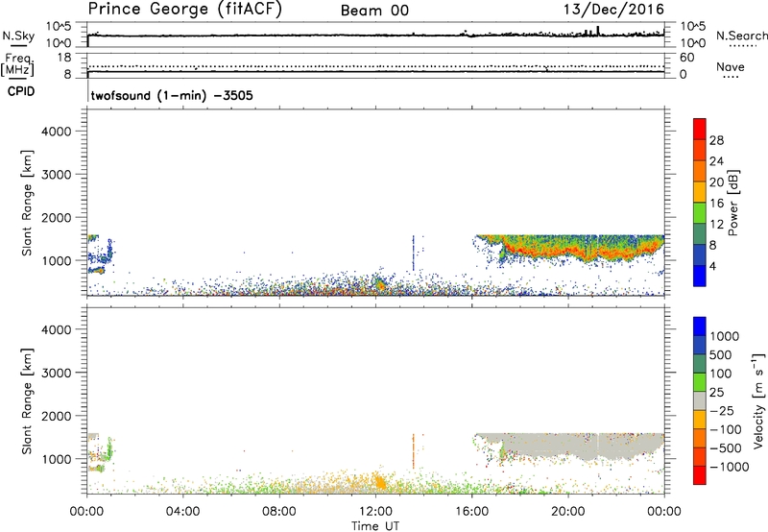Click the '4' Power colorbar tick label
Screen dimensions: 768x532
pyautogui.click(x=712, y=266)
